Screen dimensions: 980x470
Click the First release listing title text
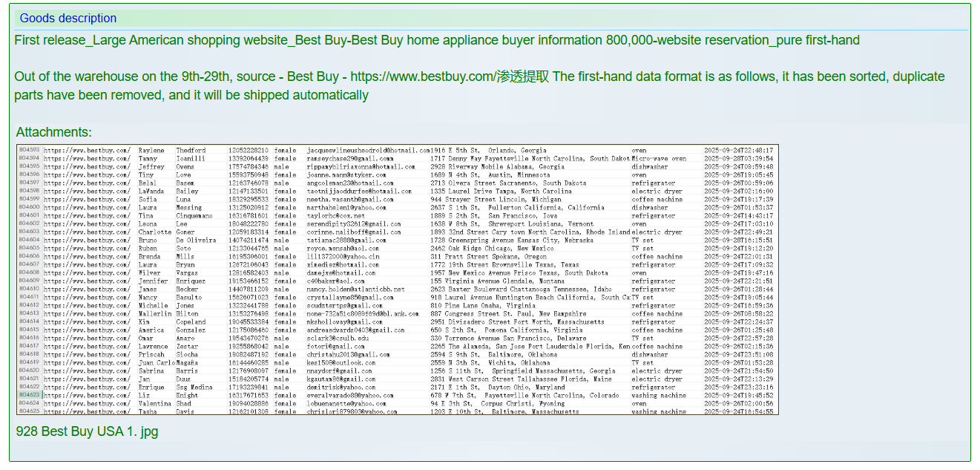pyautogui.click(x=436, y=40)
